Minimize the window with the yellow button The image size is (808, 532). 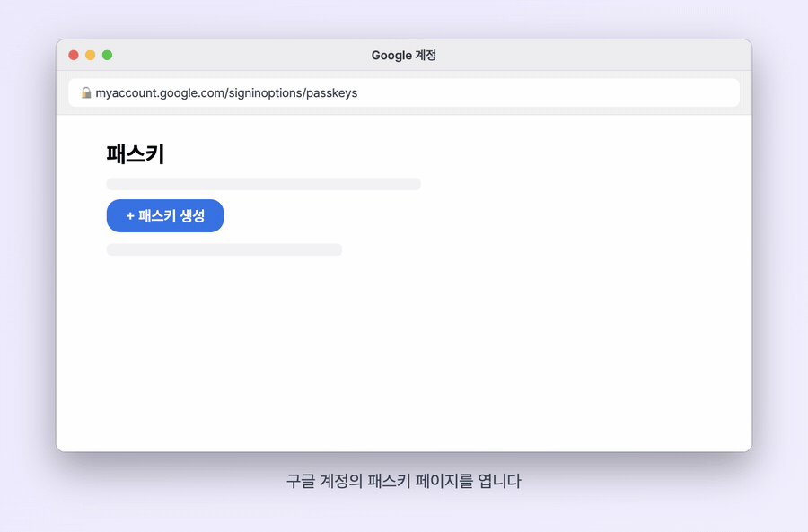(90, 55)
